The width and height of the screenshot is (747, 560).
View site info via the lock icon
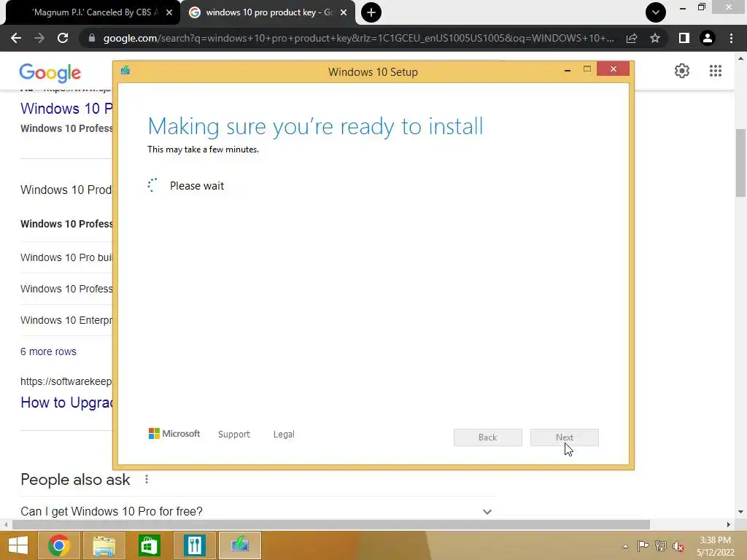[x=92, y=38]
